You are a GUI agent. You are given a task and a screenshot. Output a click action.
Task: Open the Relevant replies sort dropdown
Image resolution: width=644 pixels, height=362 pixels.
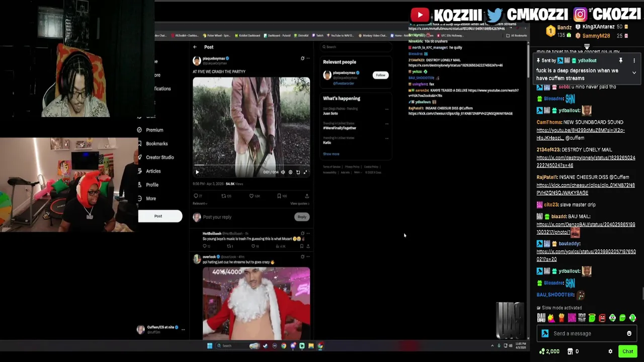pos(200,204)
